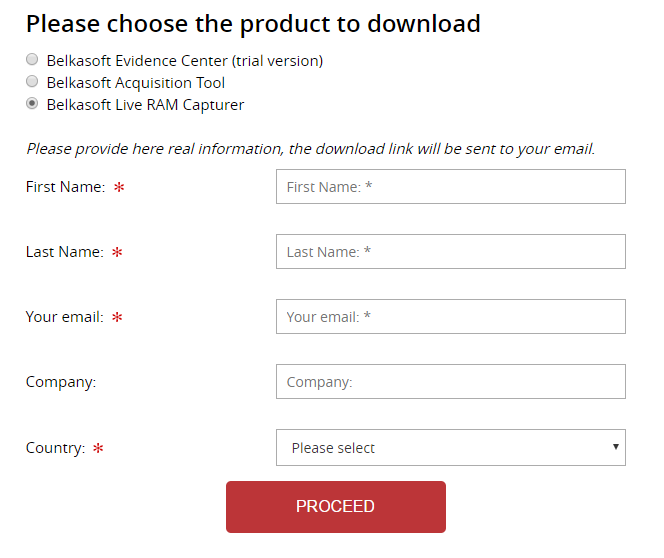Click the italic real-information notice text
The width and height of the screenshot is (664, 558).
pyautogui.click(x=311, y=149)
